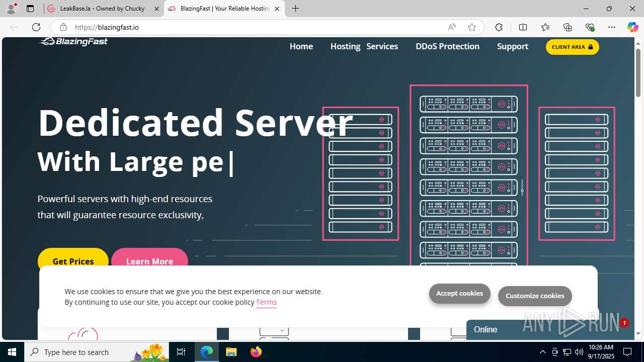Go to the Home menu item

coord(301,46)
